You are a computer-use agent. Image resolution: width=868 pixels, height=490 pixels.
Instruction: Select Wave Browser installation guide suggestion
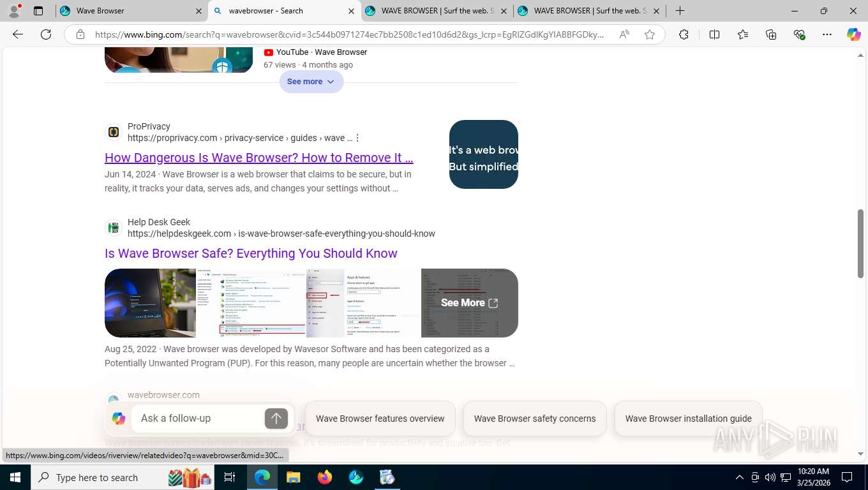[688, 419]
